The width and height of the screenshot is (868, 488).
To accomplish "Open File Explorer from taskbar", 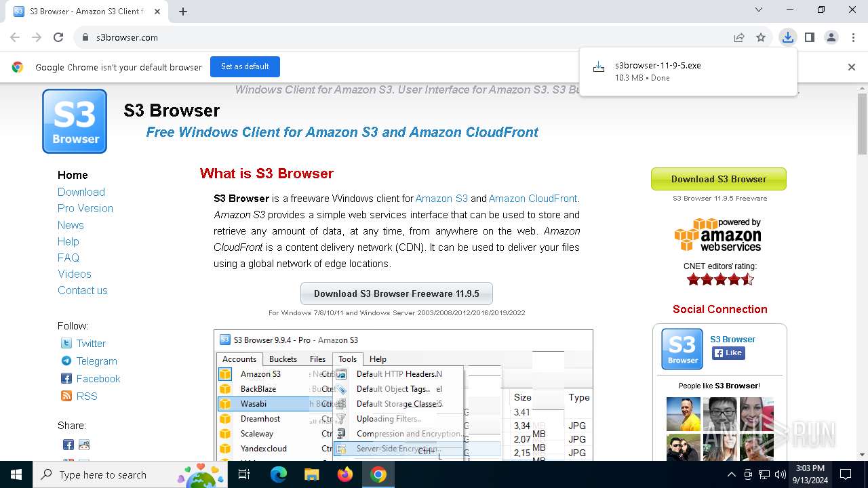I will coord(312,474).
